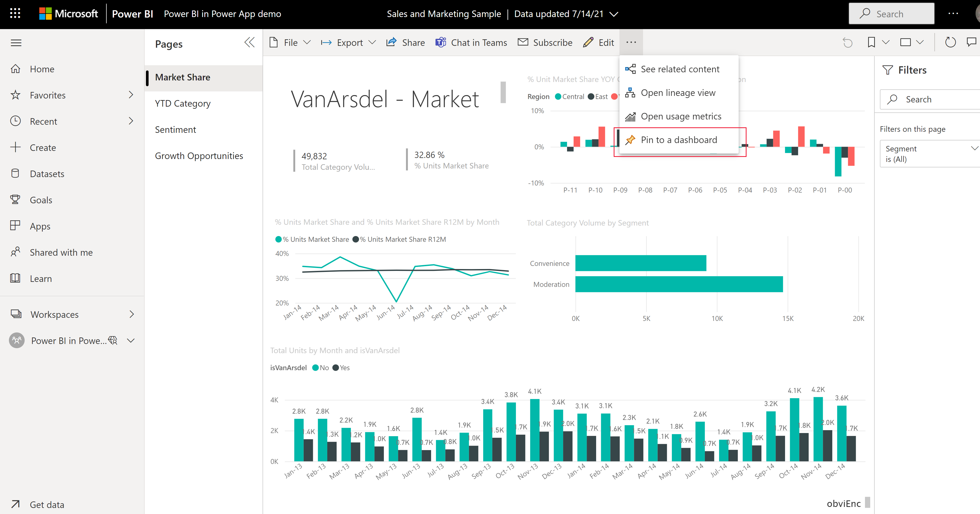Select the YTD Category page tab
The height and width of the screenshot is (514, 980).
coord(183,103)
